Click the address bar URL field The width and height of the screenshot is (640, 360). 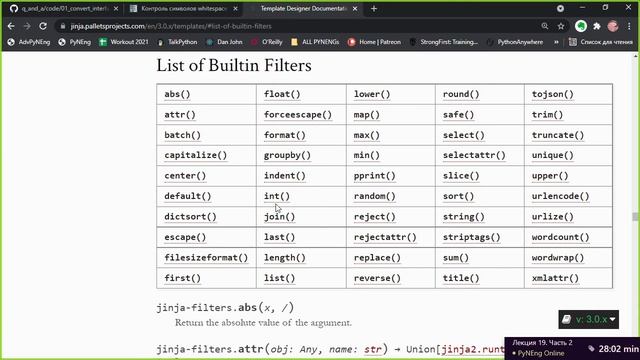pyautogui.click(x=302, y=26)
